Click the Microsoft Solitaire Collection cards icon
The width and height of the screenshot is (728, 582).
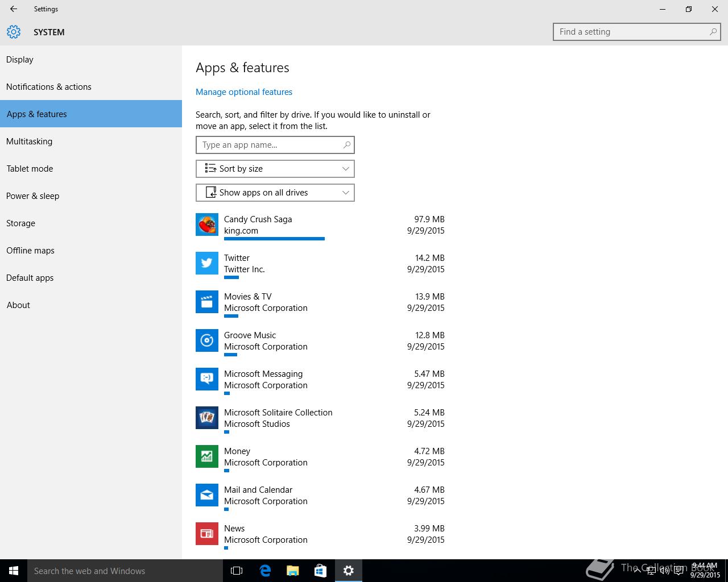click(x=207, y=418)
